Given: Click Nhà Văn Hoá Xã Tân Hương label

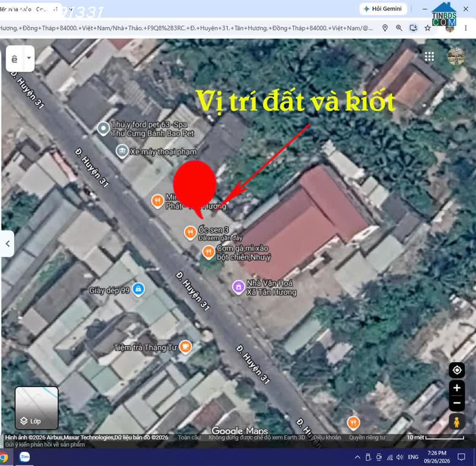Looking at the screenshot, I should [x=271, y=287].
